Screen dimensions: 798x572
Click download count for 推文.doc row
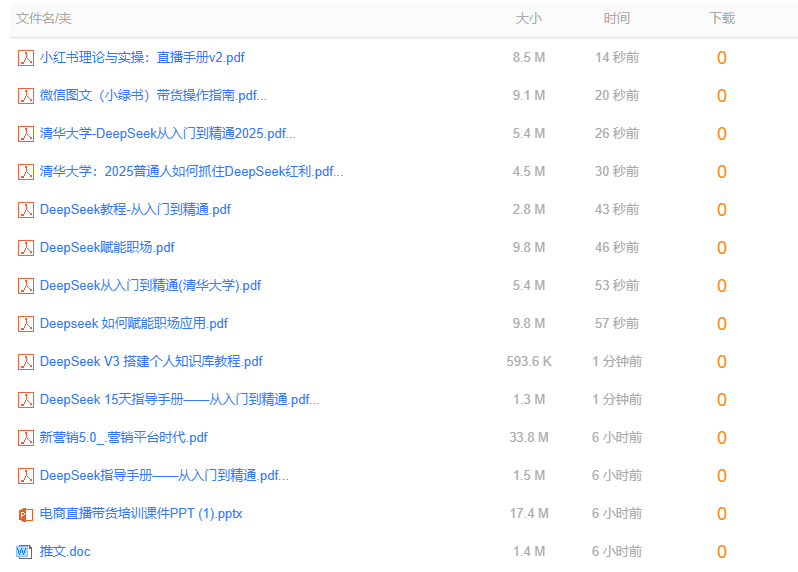click(722, 552)
